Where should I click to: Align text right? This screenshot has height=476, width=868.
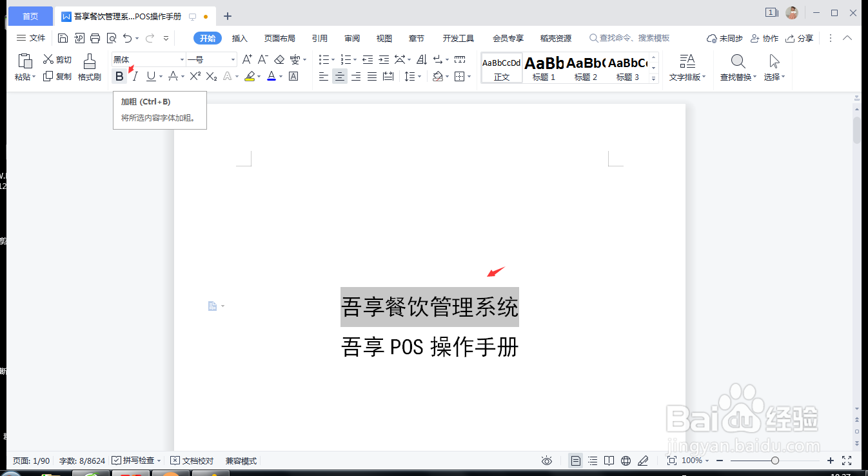(356, 77)
